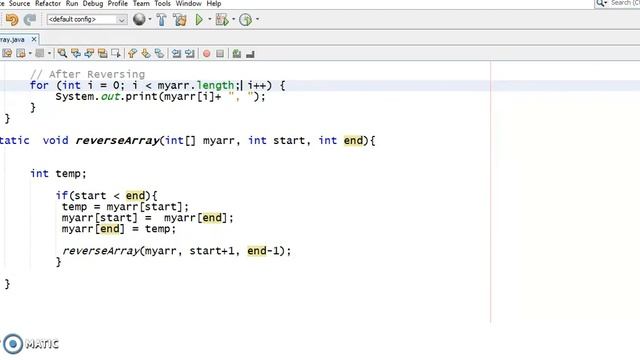This screenshot has height=360, width=640.
Task: Click the Uncomment lines icon
Action: [250, 53]
